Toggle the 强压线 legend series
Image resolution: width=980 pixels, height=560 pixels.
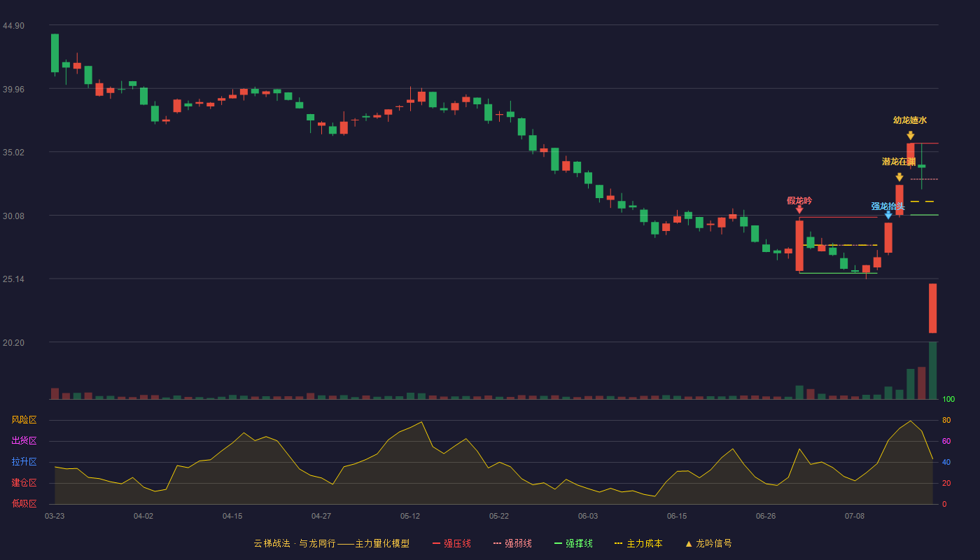click(x=452, y=543)
